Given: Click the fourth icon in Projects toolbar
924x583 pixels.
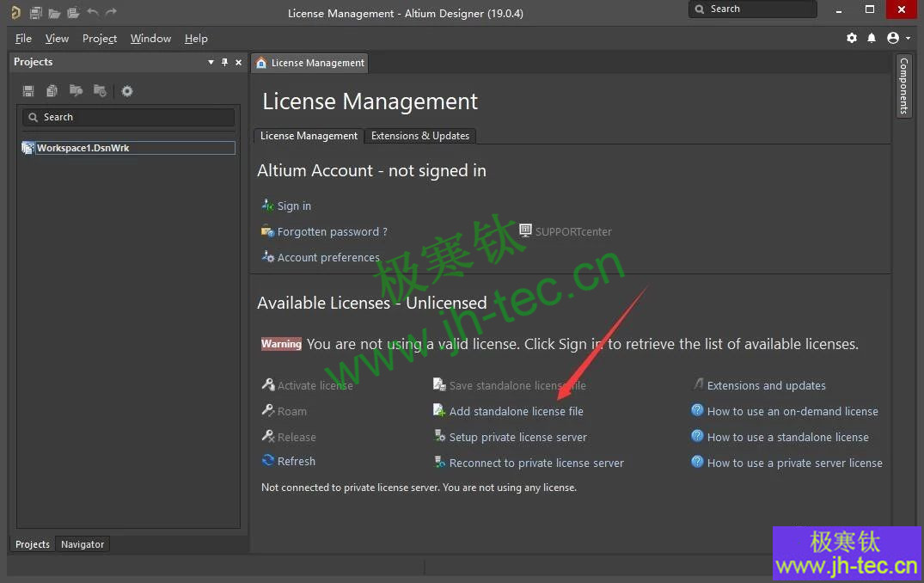Looking at the screenshot, I should (x=101, y=91).
